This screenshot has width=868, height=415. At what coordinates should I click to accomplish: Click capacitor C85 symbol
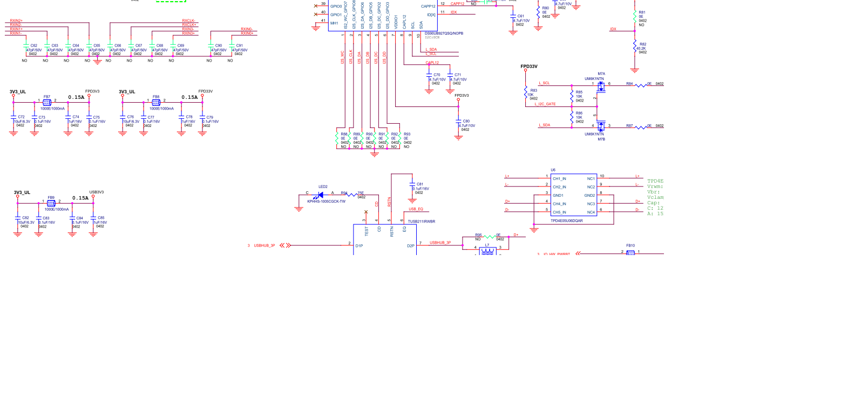pyautogui.click(x=93, y=218)
